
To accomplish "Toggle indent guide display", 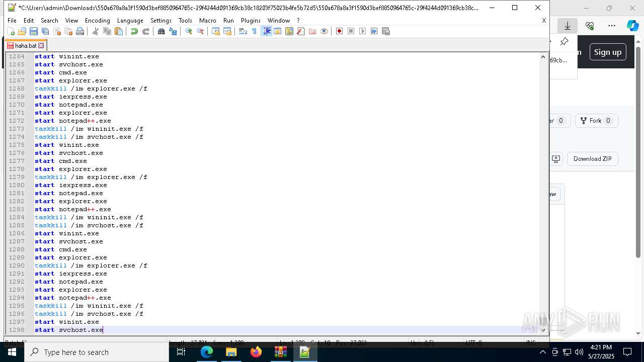I will 267,31.
